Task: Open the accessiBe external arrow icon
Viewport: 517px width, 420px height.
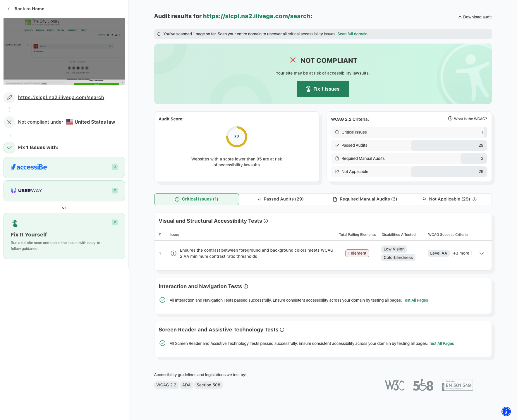Action: tap(115, 167)
